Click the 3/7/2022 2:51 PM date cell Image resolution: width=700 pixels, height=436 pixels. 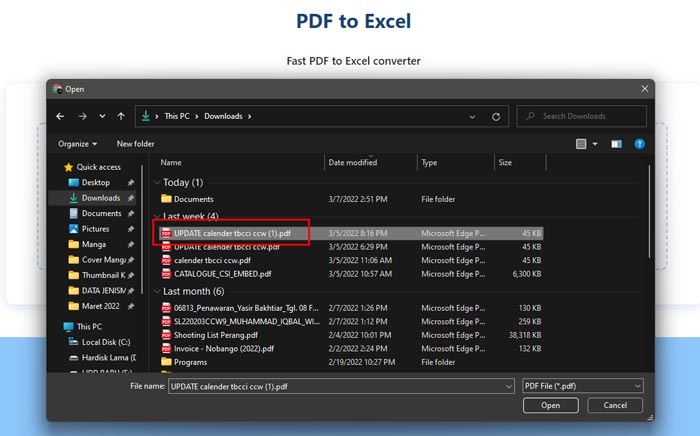click(358, 199)
